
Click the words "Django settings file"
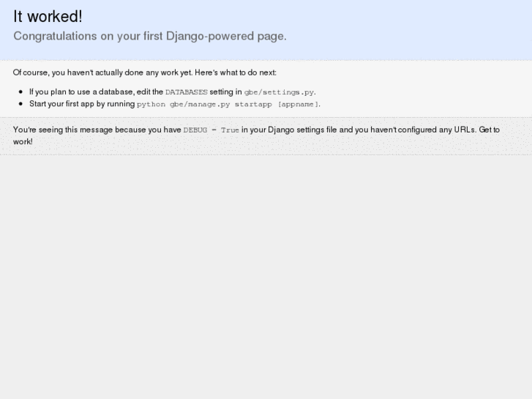point(299,130)
